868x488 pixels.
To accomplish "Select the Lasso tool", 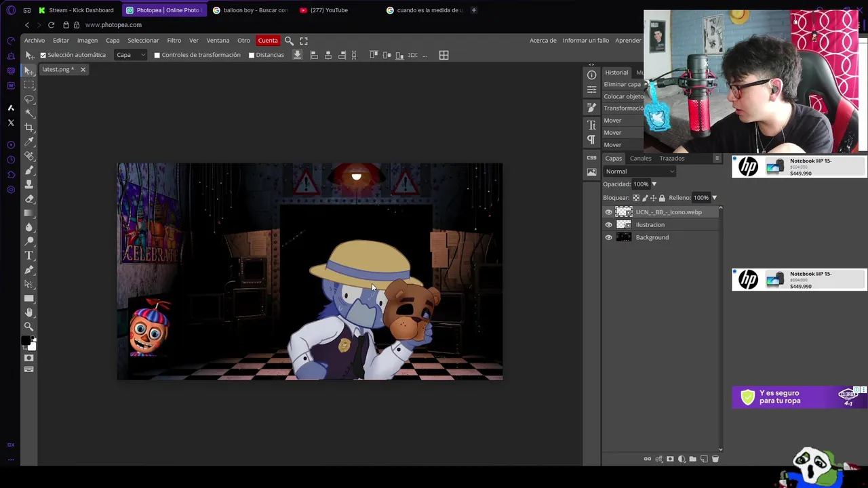I will click(29, 99).
